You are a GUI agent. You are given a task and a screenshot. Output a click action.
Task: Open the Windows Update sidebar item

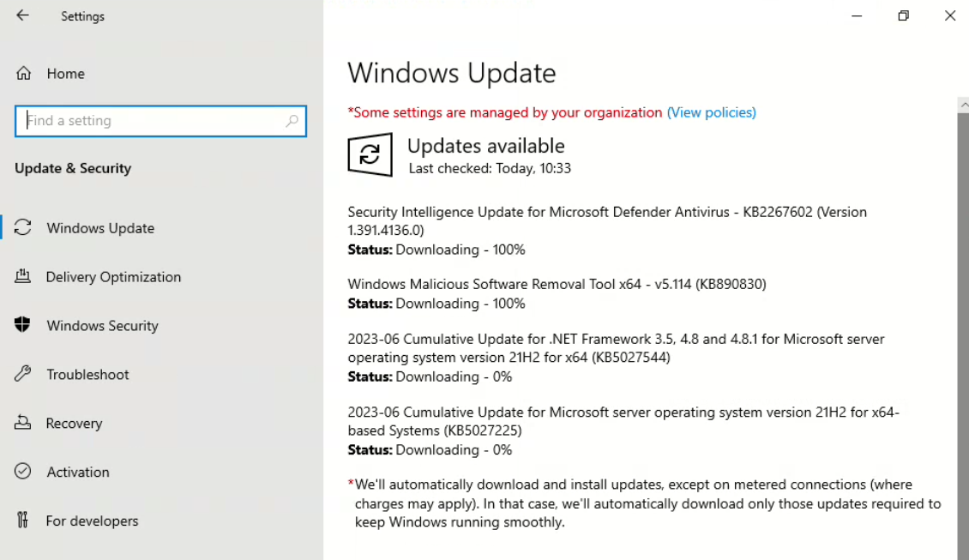click(x=100, y=228)
